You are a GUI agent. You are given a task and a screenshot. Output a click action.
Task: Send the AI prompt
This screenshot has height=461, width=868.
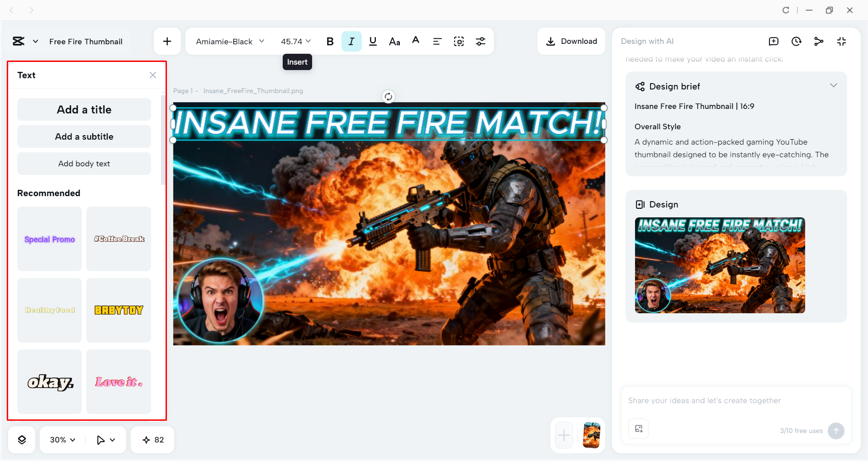836,431
